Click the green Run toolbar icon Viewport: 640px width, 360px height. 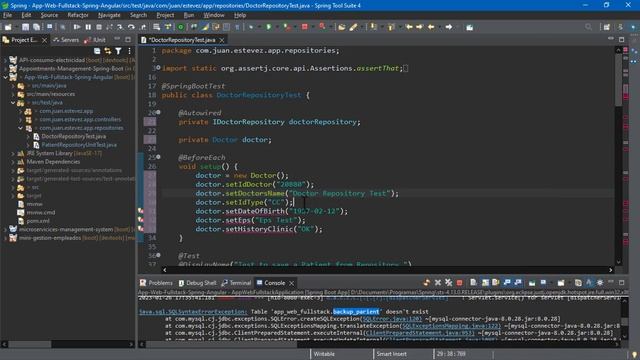coord(269,27)
